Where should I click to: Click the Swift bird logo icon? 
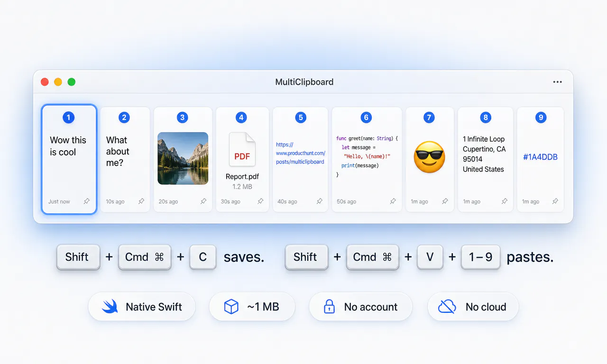tap(110, 307)
